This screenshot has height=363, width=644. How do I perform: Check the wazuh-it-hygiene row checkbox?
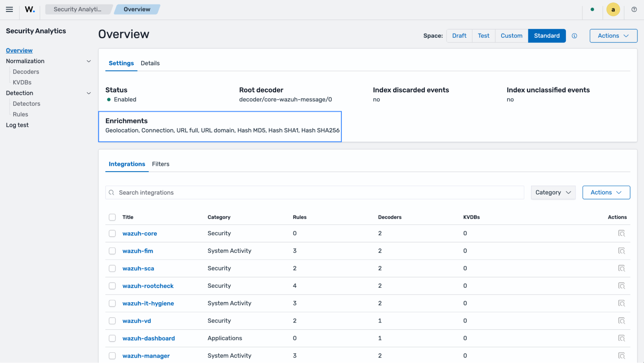click(x=112, y=303)
